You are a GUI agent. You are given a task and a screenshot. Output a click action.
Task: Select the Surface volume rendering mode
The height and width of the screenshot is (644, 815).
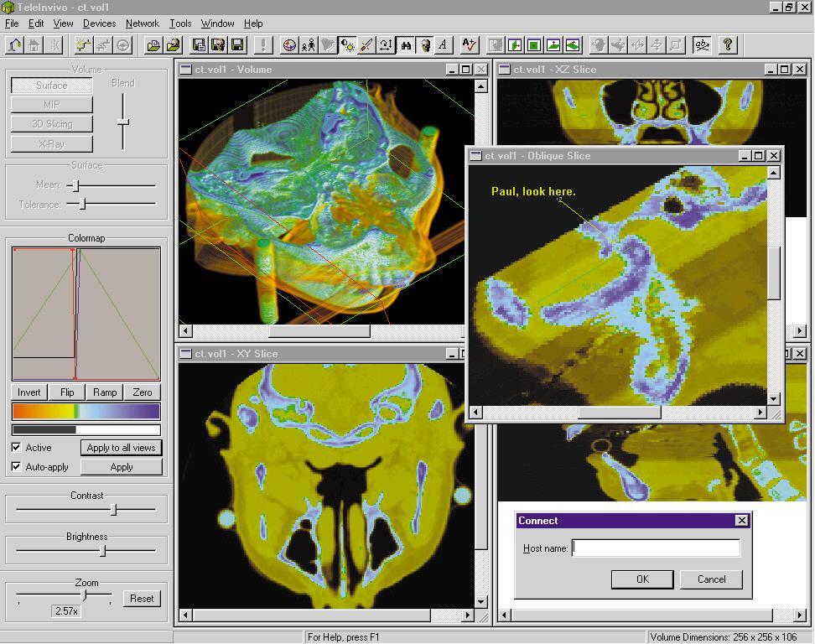[x=52, y=86]
